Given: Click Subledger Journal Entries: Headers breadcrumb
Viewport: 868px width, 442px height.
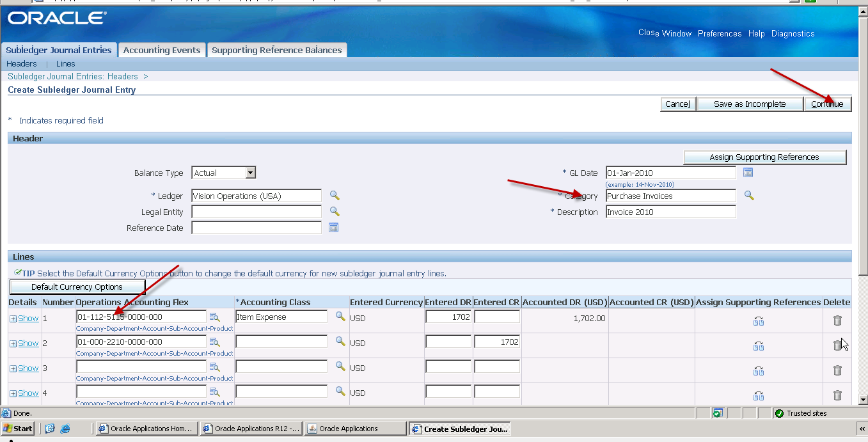Looking at the screenshot, I should coord(73,76).
